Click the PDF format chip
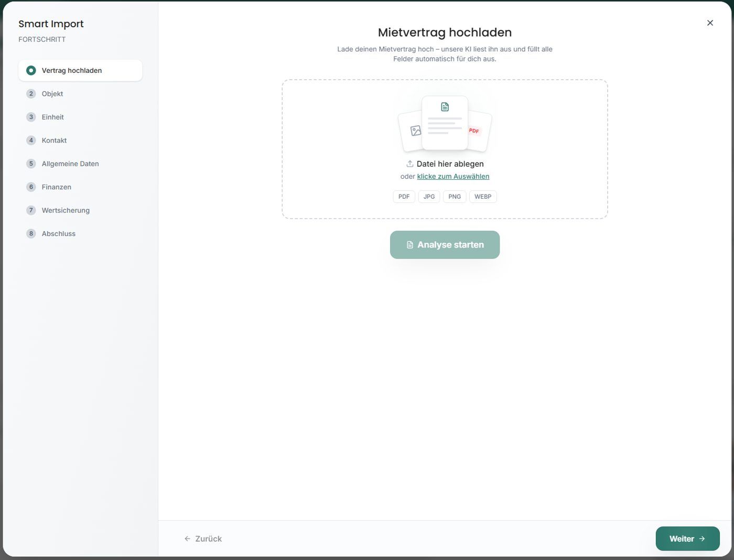Screen dimensions: 734x560 coord(404,197)
